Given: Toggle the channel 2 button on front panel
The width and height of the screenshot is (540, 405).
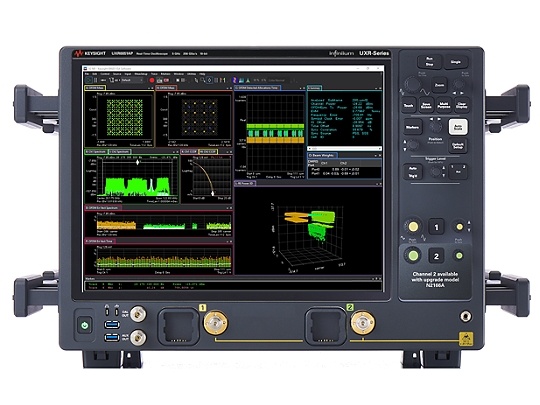Looking at the screenshot, I should (436, 256).
